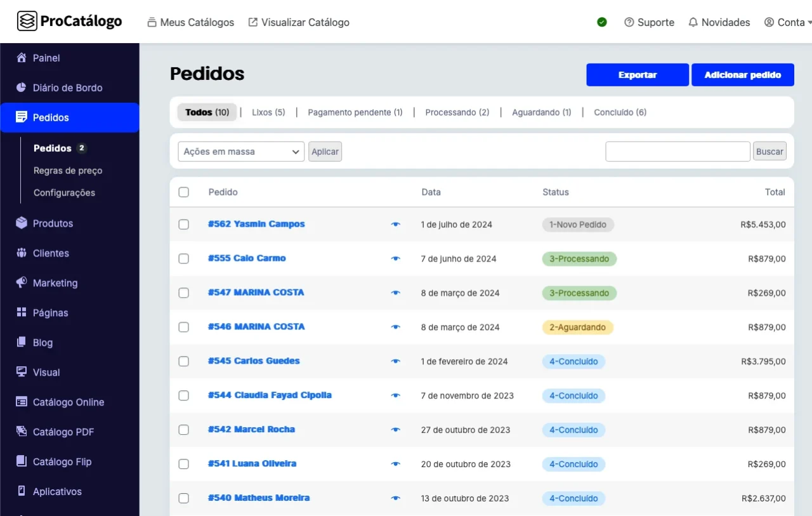Filter by Processando (2) tab

click(x=457, y=112)
